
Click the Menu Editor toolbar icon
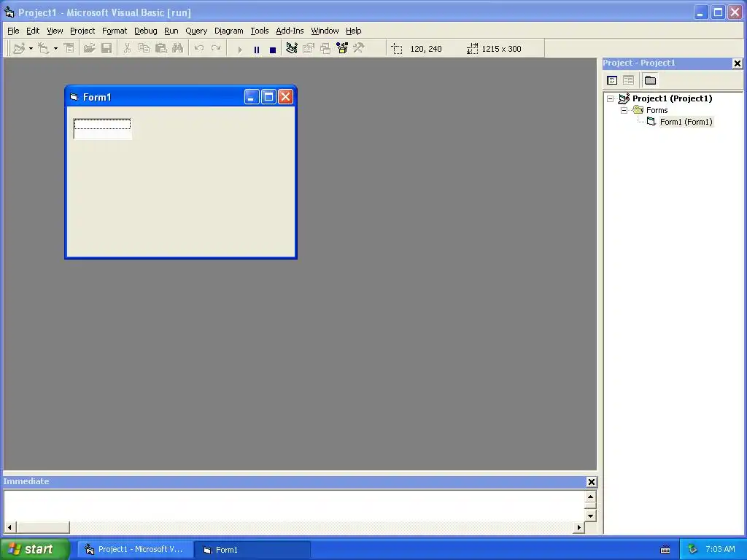[69, 49]
